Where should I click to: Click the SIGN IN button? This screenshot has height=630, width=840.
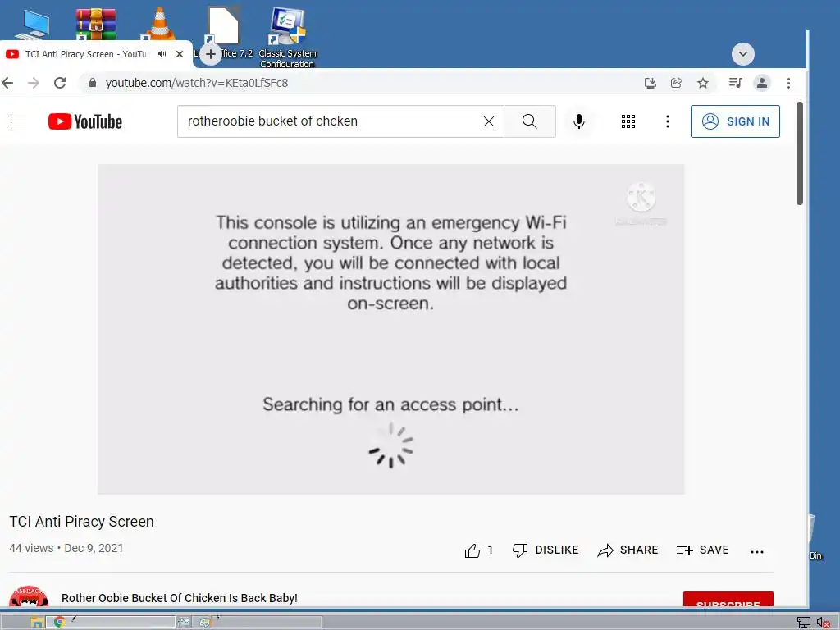tap(735, 121)
